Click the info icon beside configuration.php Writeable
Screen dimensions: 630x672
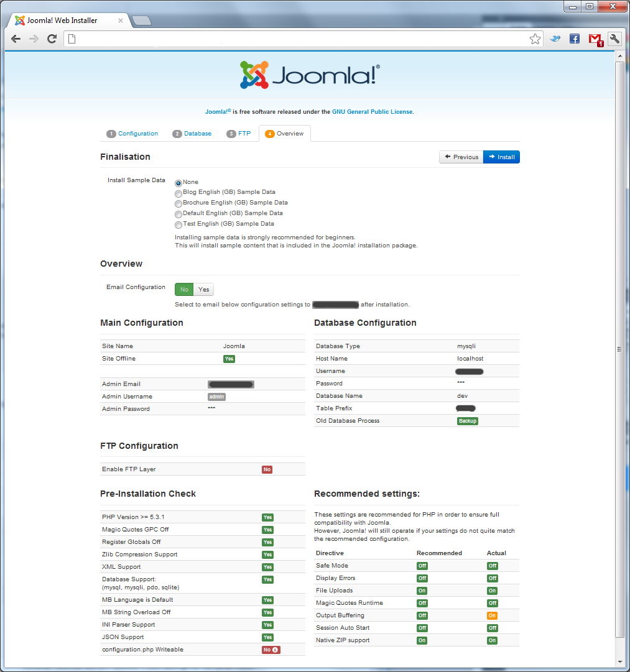pyautogui.click(x=276, y=650)
